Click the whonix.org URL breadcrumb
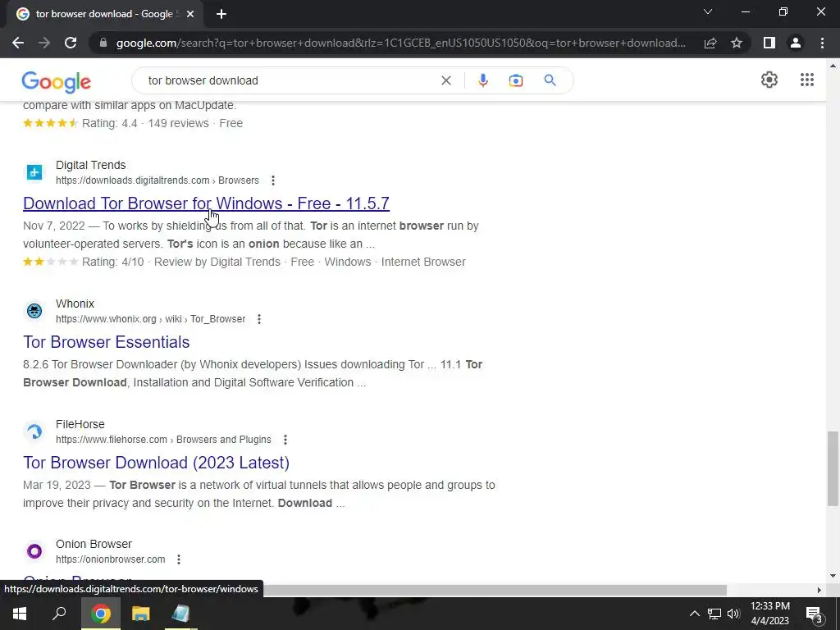 point(151,319)
